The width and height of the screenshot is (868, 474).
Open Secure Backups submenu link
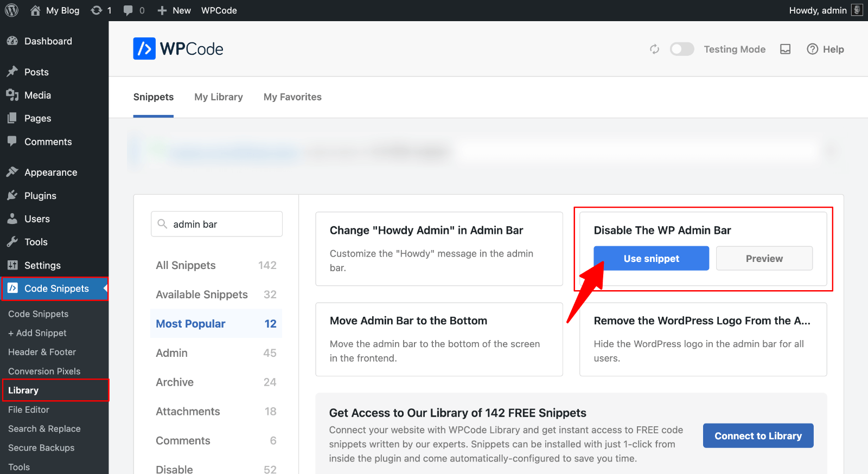click(x=41, y=448)
